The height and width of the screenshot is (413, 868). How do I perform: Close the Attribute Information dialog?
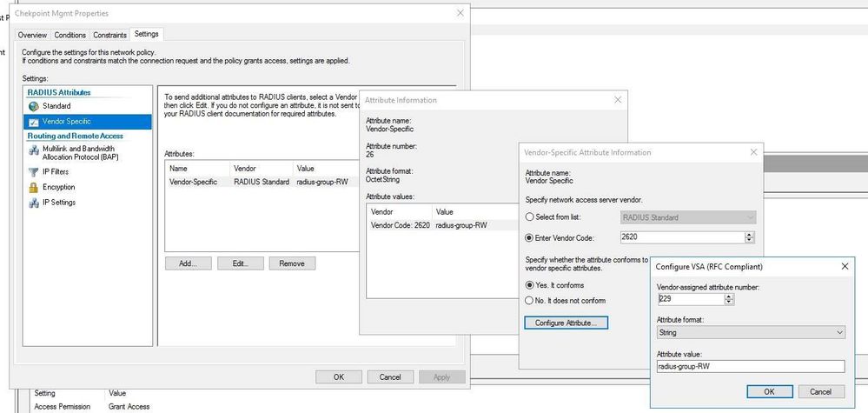pos(618,100)
